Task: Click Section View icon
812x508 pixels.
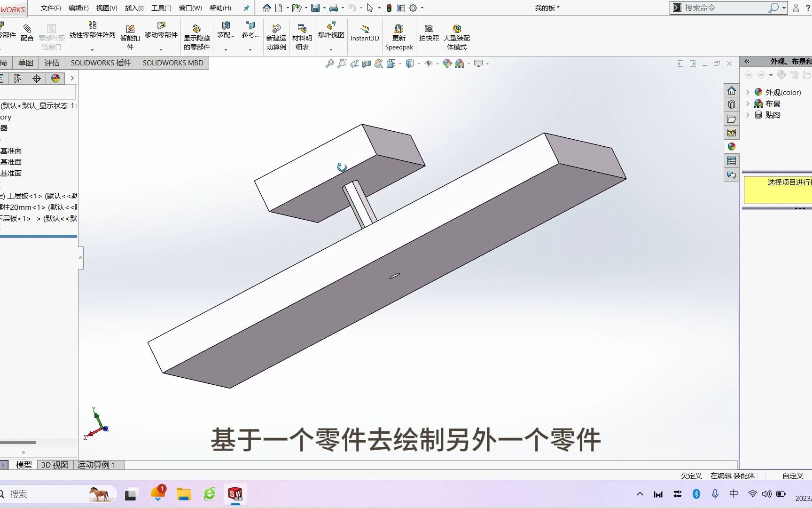Action: (367, 63)
